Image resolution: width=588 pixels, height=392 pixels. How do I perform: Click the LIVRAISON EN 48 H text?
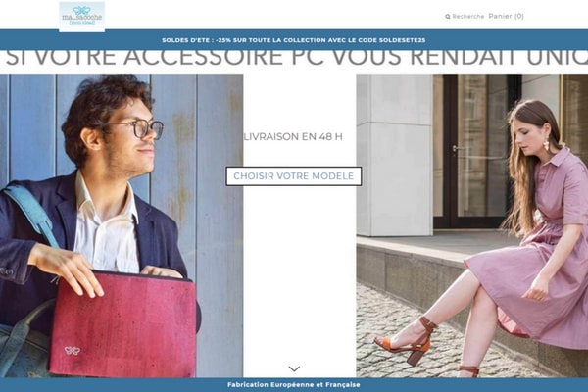(x=293, y=137)
